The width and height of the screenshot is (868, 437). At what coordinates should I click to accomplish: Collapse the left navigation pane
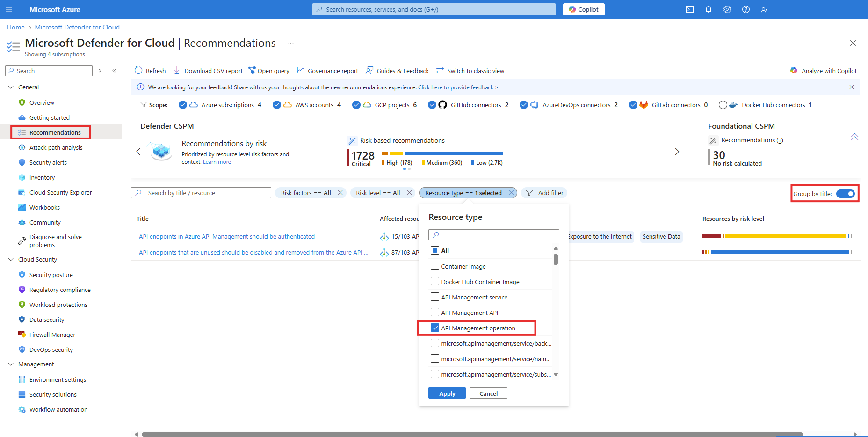coord(114,71)
